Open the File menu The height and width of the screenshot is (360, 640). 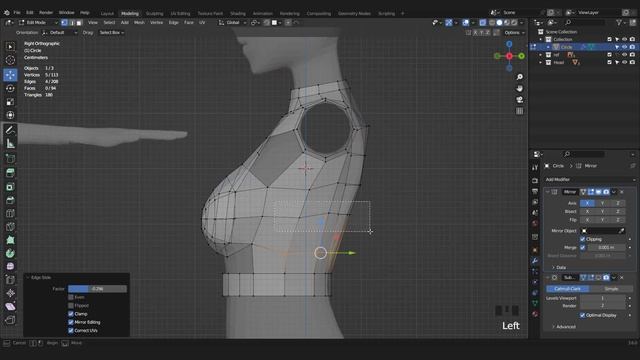point(17,13)
